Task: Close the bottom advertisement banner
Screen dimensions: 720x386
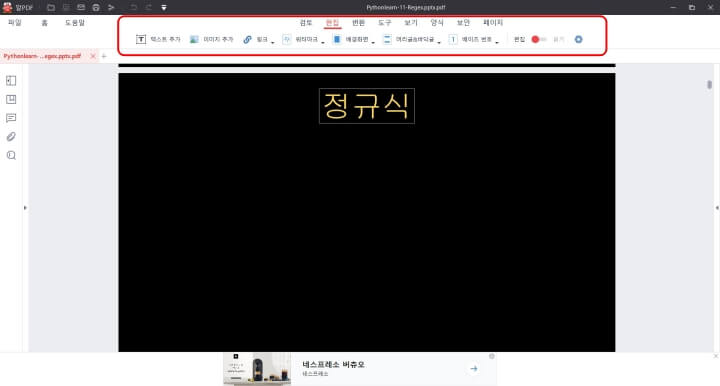Action: click(716, 356)
